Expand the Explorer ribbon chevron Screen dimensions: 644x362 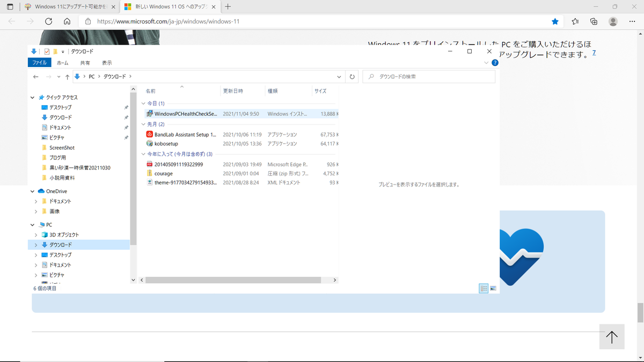tap(486, 63)
